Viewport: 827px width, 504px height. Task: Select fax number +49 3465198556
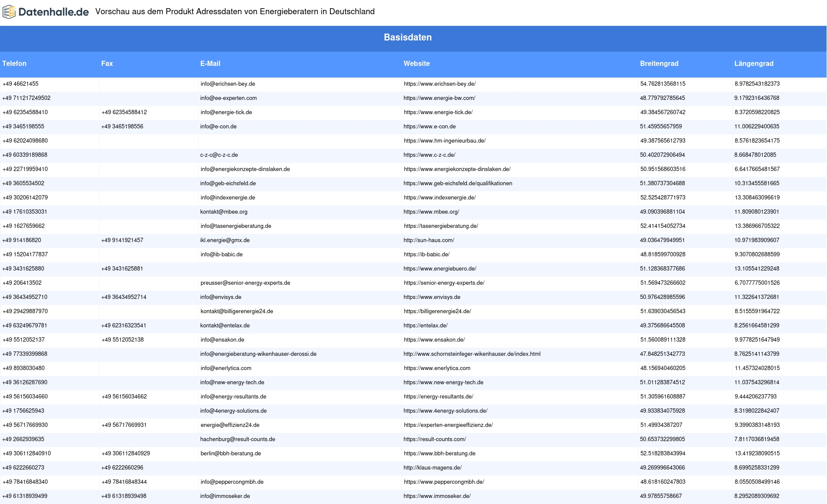122,127
